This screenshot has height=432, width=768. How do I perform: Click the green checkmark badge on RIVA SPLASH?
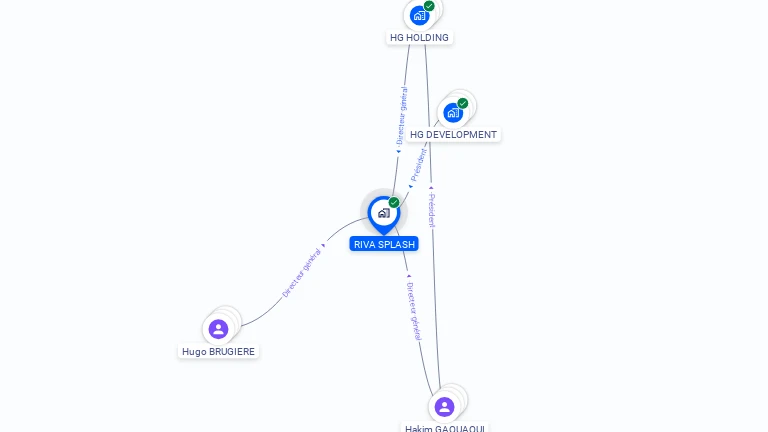tap(394, 202)
